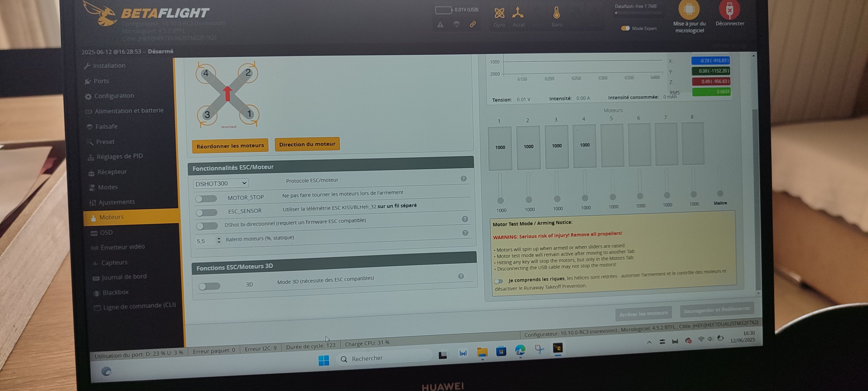Screen dimensions: 868x391
Task: Toggle ESC_SENSOR telemetry switch
Action: coord(207,212)
